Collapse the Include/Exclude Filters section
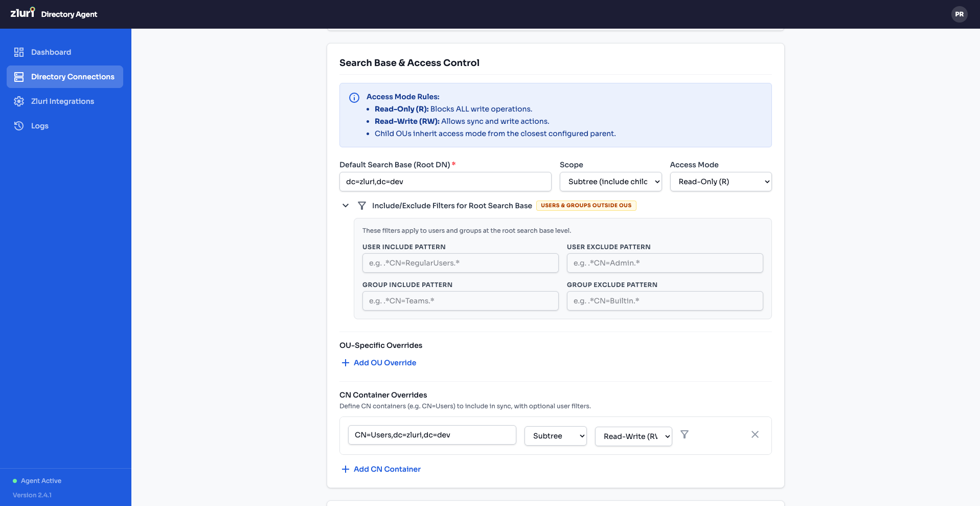The width and height of the screenshot is (980, 506). click(x=346, y=205)
